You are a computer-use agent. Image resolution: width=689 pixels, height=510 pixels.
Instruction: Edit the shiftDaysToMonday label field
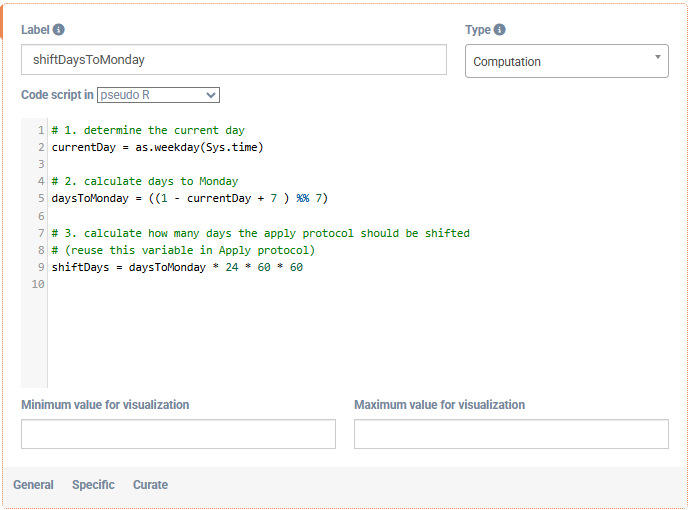(x=234, y=59)
